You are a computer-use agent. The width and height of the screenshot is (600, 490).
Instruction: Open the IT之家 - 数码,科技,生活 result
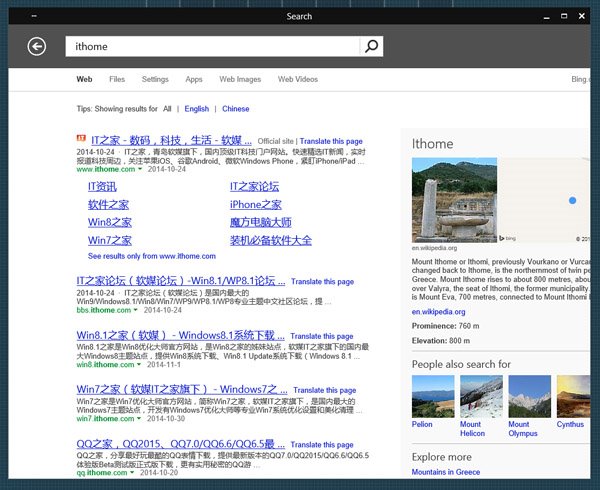click(x=171, y=140)
